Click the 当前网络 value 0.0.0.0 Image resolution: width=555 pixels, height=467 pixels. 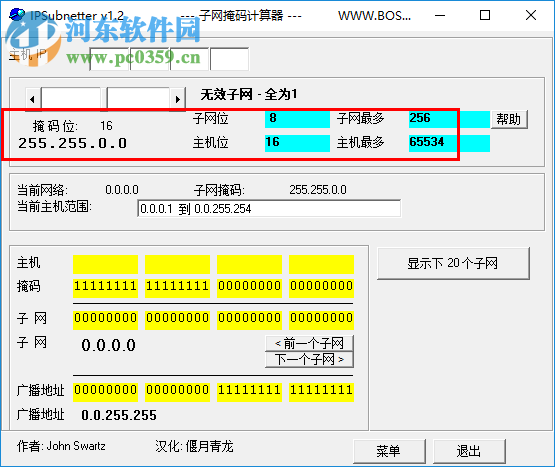(122, 190)
